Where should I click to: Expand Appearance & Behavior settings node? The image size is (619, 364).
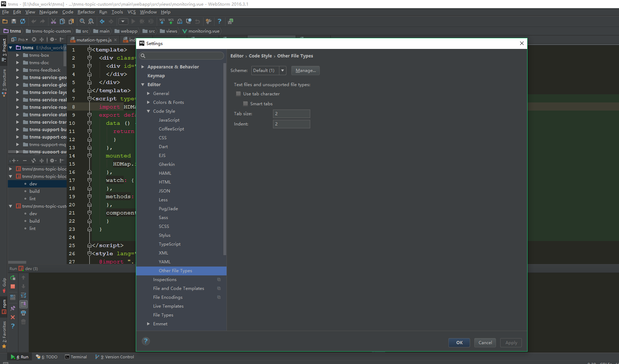[x=143, y=67]
